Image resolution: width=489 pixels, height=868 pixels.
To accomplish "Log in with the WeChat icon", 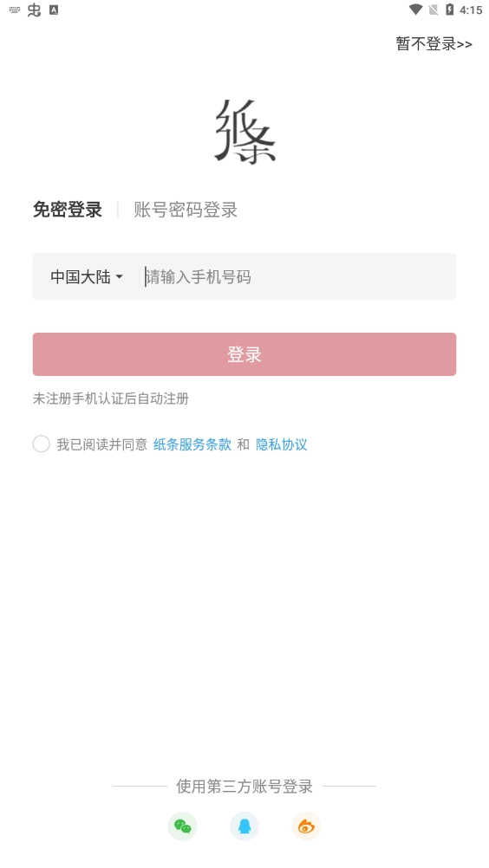I will click(182, 826).
